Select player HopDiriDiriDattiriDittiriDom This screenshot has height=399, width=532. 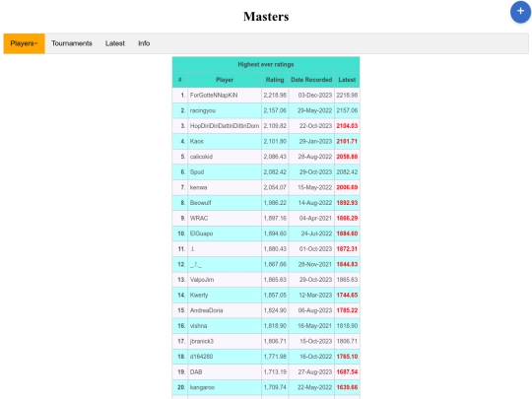[225, 126]
